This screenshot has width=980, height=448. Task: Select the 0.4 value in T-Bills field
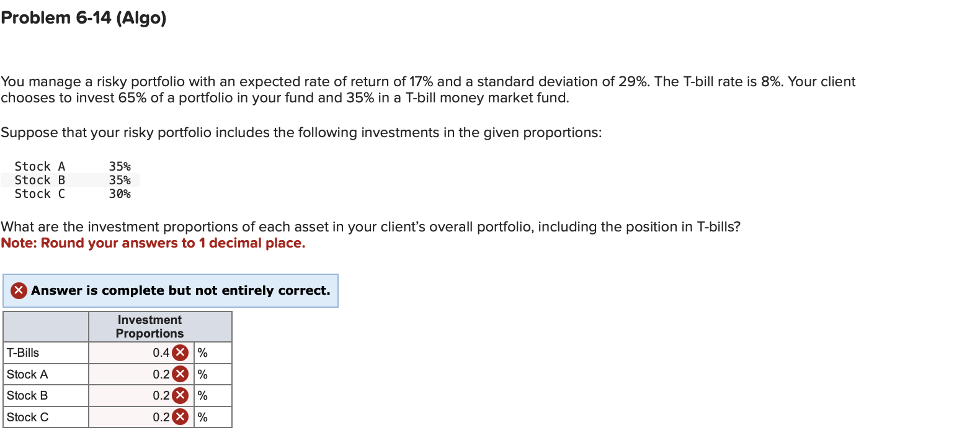coord(160,352)
